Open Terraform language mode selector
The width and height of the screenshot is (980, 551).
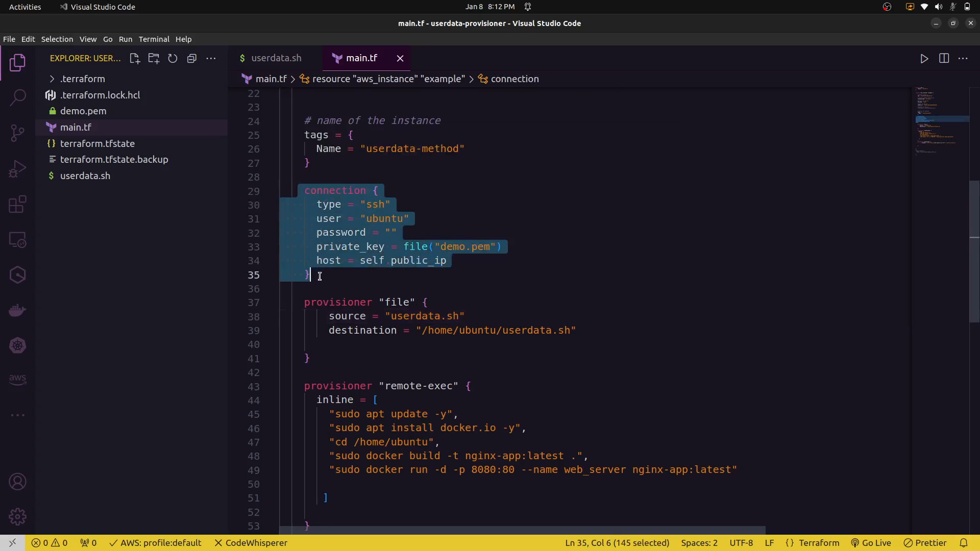819,543
